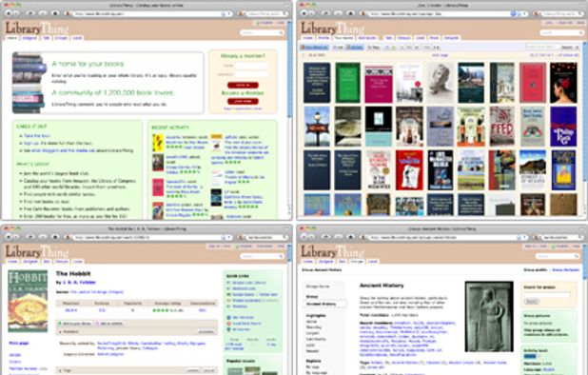Click the green rating stars on The Hobbit page
This screenshot has width=588, height=375.
160,310
